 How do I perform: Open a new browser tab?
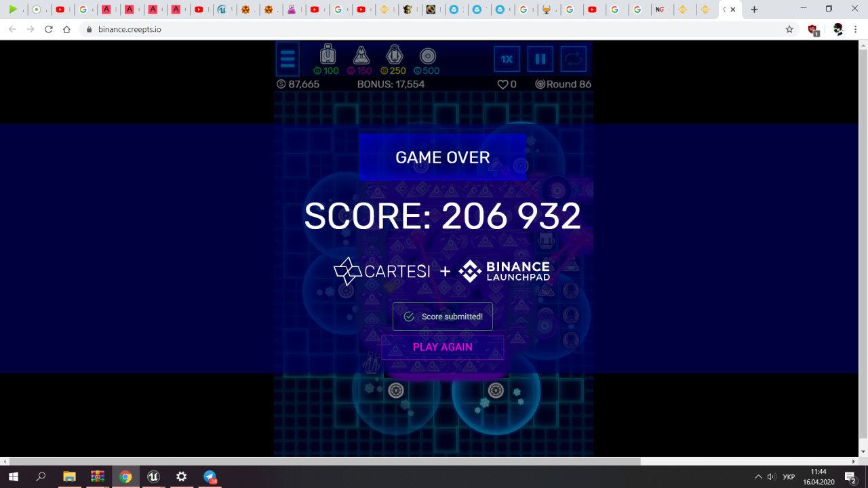pos(754,9)
